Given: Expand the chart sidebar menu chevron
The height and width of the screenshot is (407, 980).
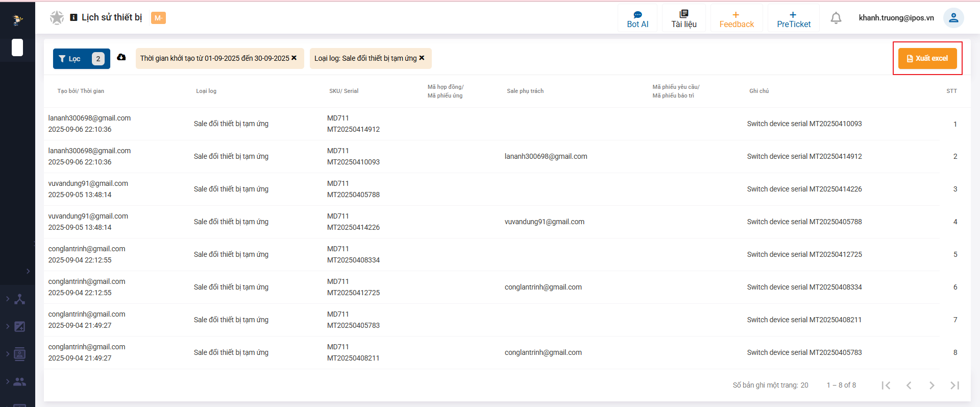Looking at the screenshot, I should (8, 326).
